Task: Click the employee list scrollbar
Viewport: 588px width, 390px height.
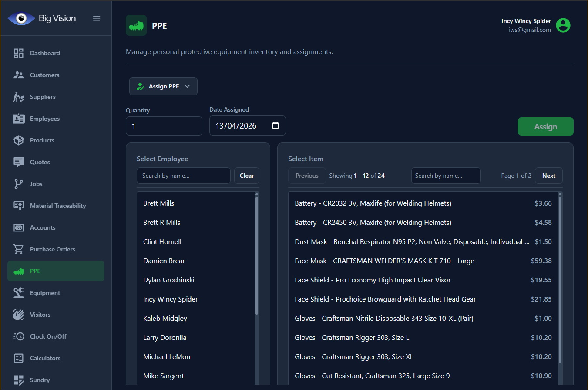Action: coord(257,255)
